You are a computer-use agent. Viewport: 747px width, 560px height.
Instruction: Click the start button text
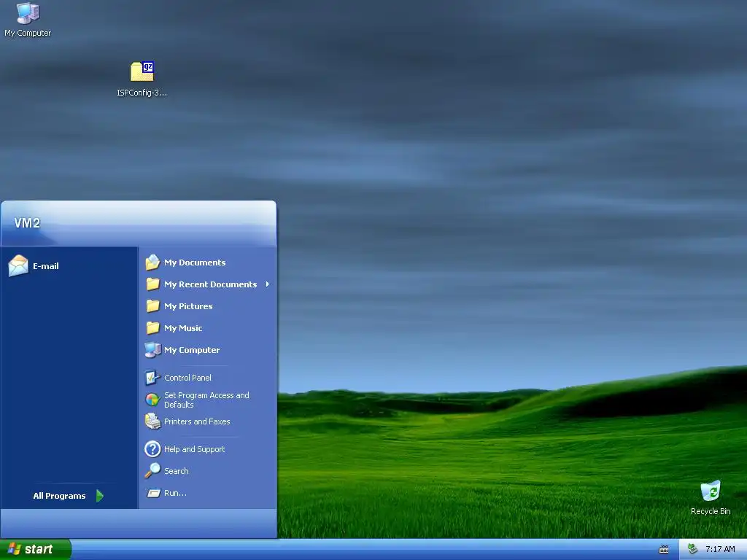[39, 549]
